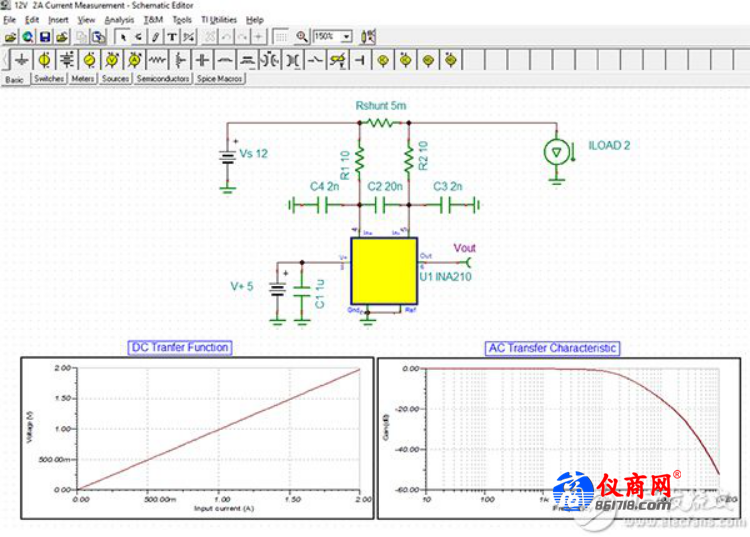Switch to the Spice Macros tab
Viewport: 750px width, 537px height.
[x=220, y=78]
